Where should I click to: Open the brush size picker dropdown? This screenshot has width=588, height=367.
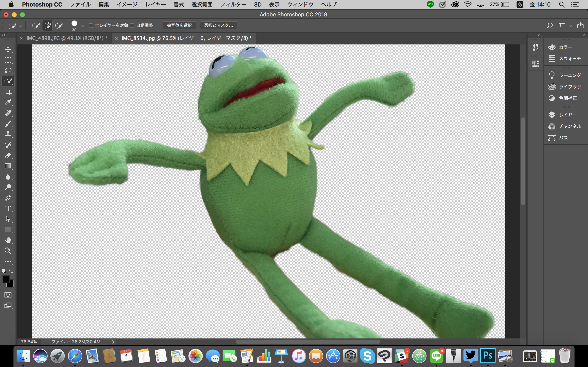coord(83,26)
